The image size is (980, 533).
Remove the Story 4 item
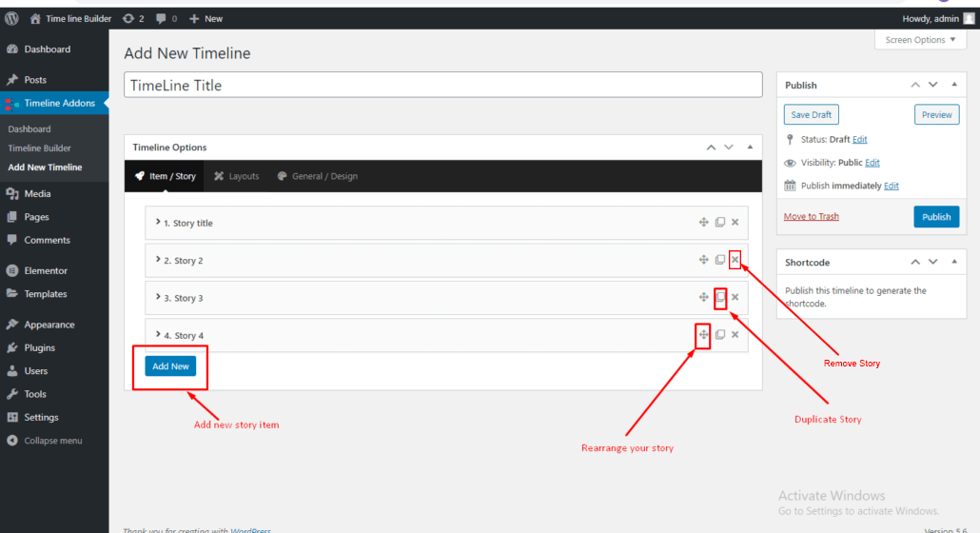[735, 335]
